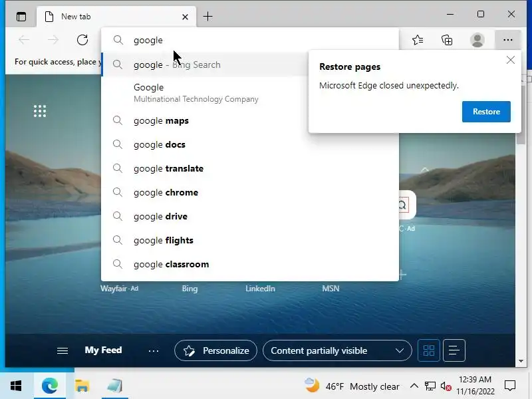Click the My Feed label

103,350
